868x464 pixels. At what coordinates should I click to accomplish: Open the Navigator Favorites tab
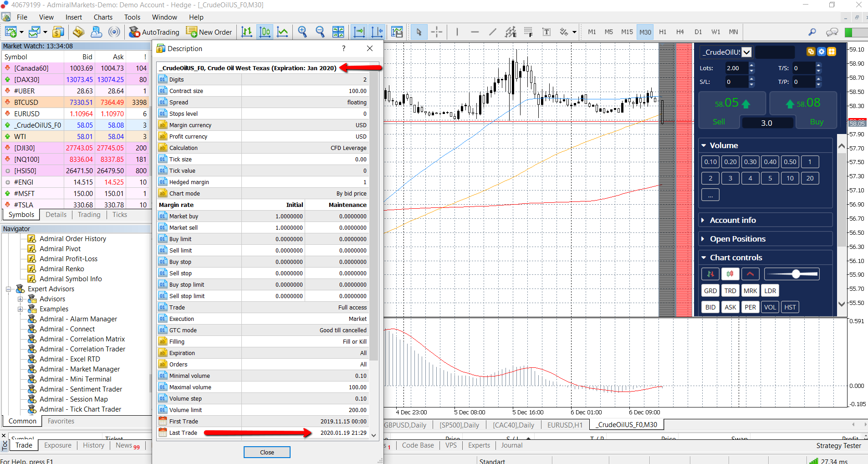(x=61, y=421)
